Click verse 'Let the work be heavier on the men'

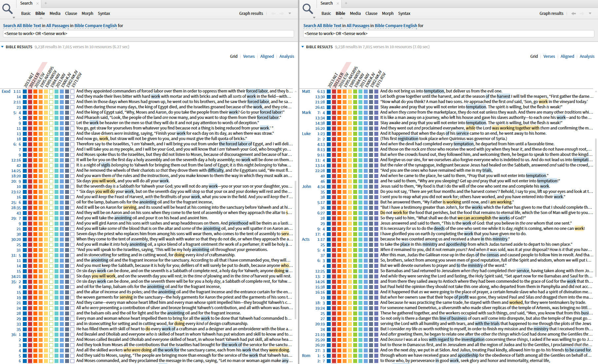pyautogui.click(x=167, y=123)
